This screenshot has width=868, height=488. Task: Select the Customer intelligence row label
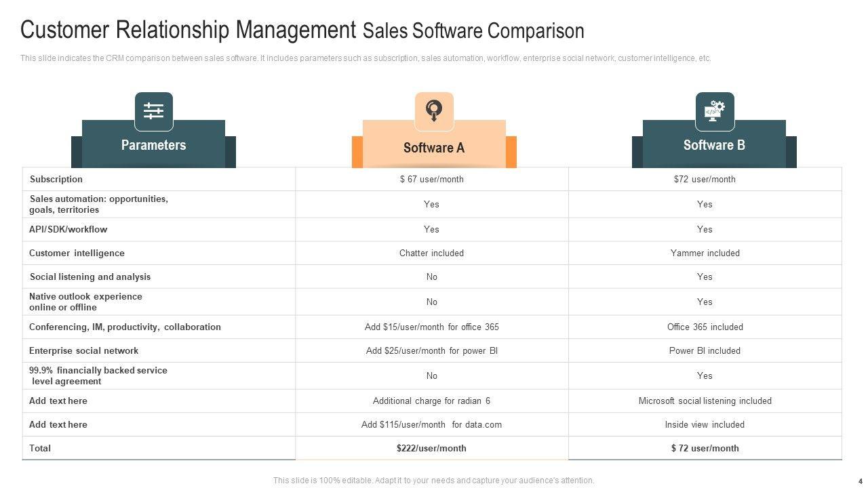click(77, 253)
